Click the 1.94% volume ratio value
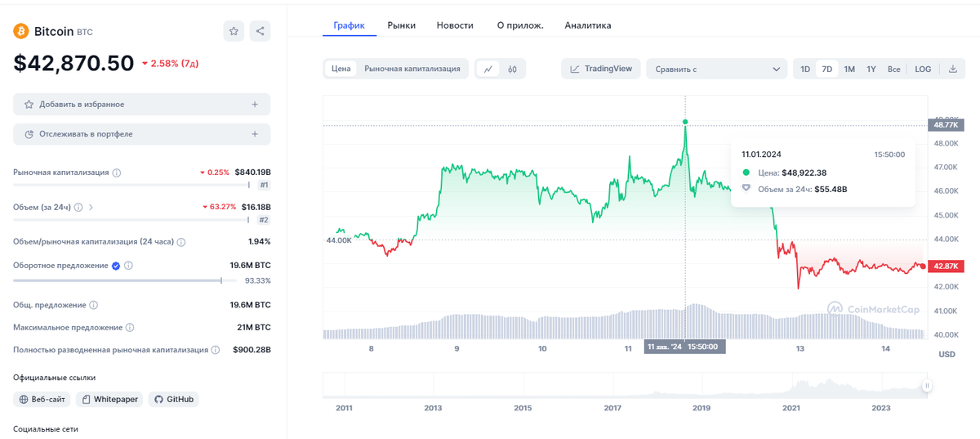Image resolution: width=980 pixels, height=439 pixels. click(259, 243)
